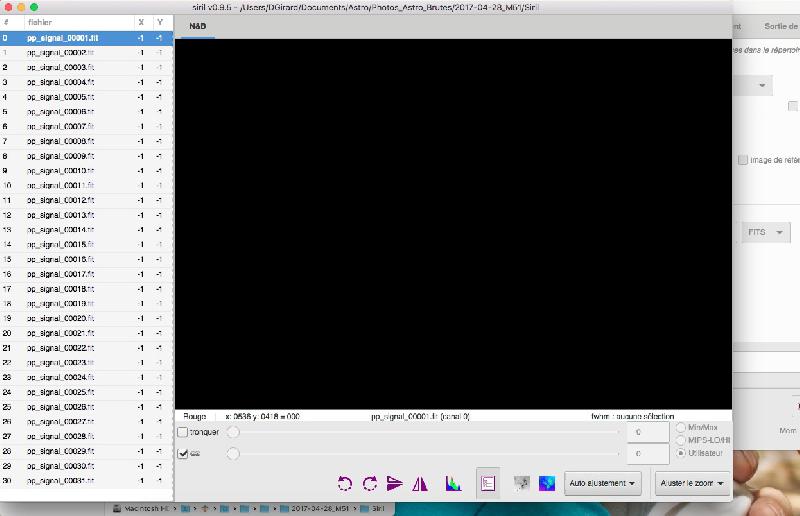
Task: Sort list by fichier column header
Action: click(x=79, y=22)
